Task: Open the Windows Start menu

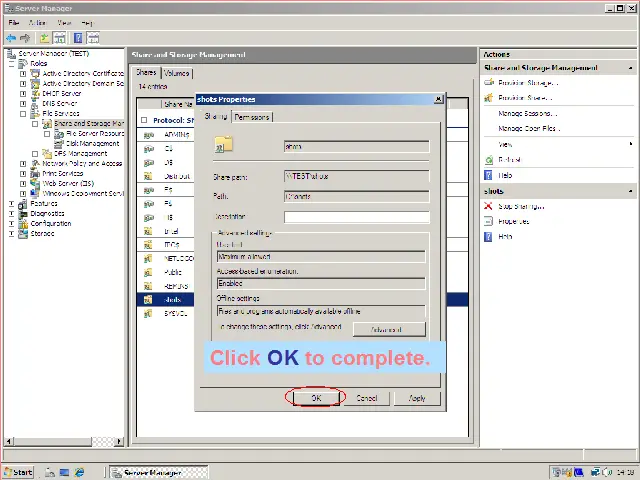Action: 18,472
